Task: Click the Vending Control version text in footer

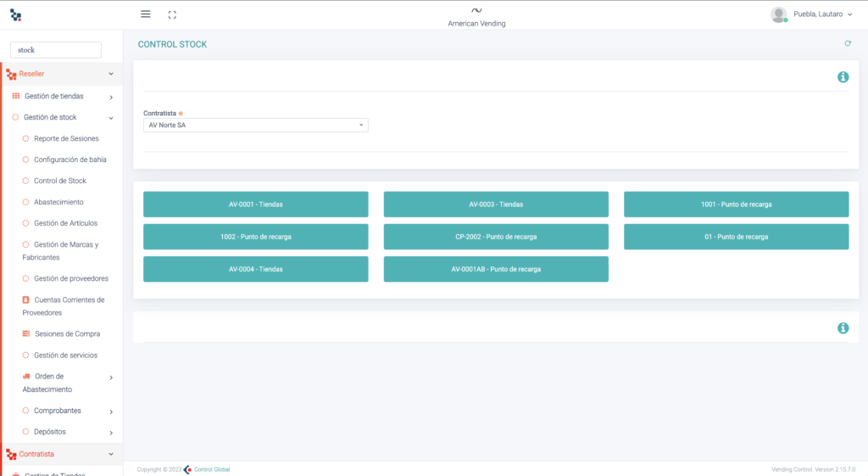Action: coord(813,469)
